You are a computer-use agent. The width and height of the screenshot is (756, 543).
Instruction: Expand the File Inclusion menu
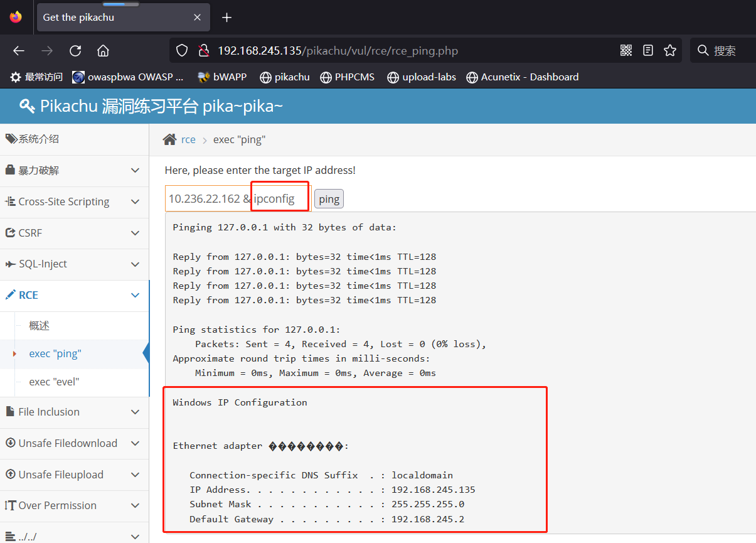(x=75, y=412)
